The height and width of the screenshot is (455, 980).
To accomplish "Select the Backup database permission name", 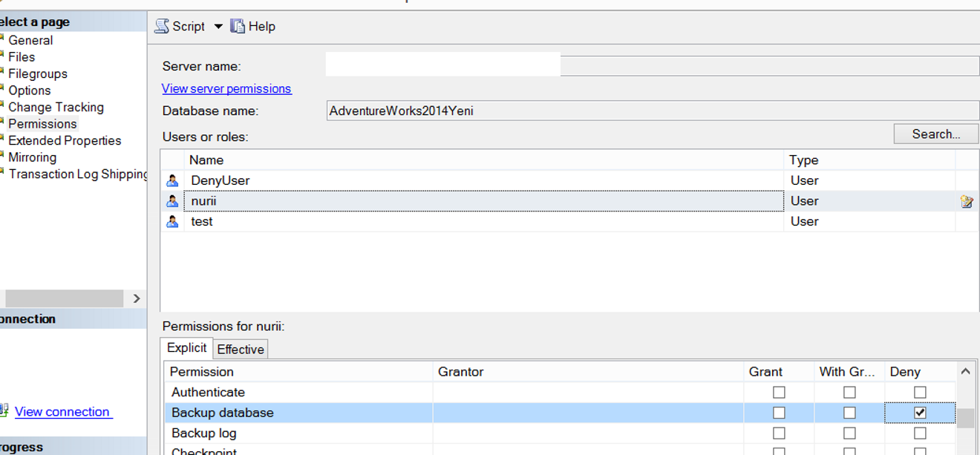I will pyautogui.click(x=222, y=413).
